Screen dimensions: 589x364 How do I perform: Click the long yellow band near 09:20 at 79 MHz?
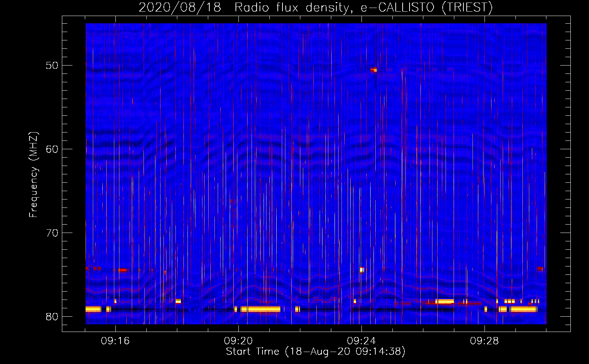coord(260,309)
